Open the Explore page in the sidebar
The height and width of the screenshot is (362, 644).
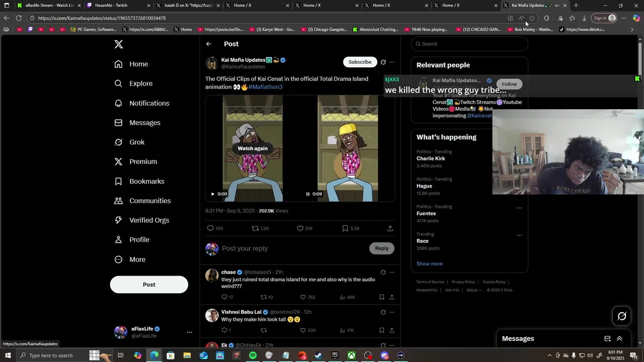(x=133, y=83)
